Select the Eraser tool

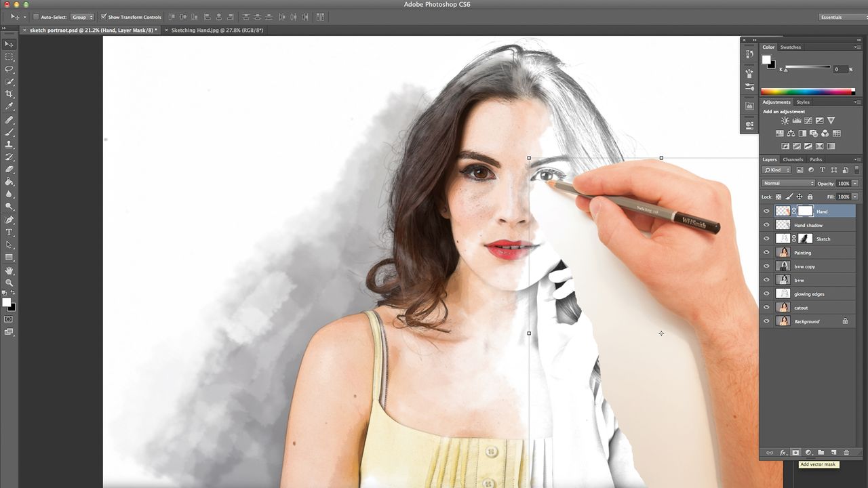point(9,169)
